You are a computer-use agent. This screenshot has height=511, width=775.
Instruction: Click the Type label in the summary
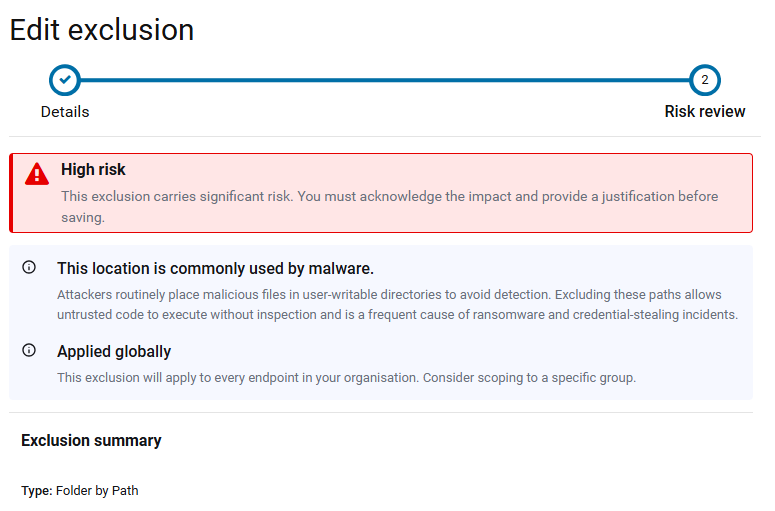[37, 491]
